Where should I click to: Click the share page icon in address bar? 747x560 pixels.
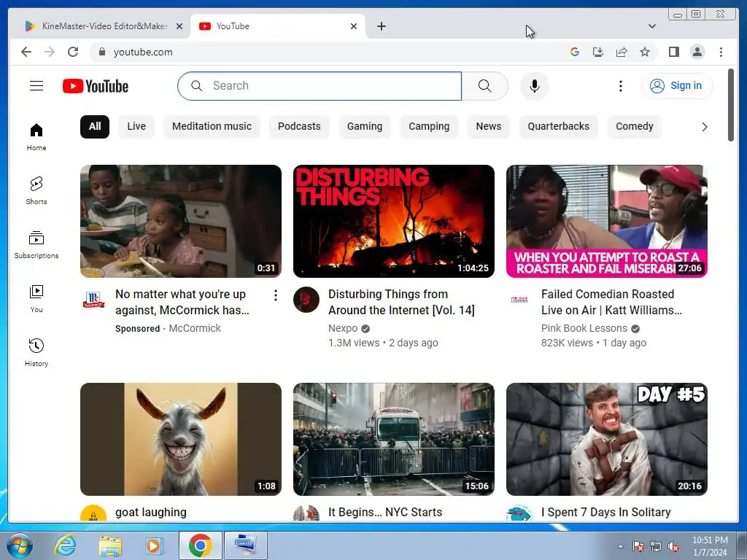click(622, 52)
